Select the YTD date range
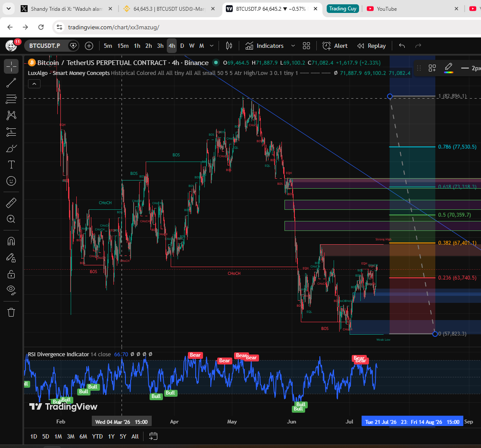 (97, 436)
